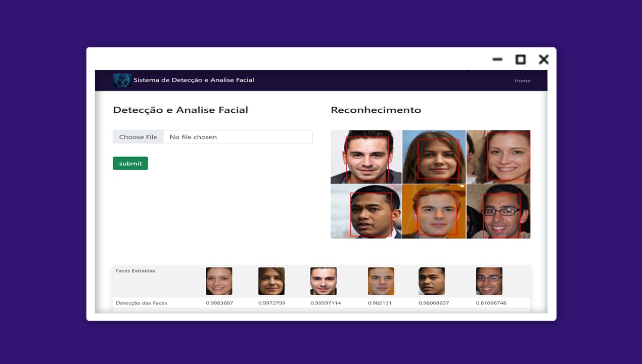Click the Home link in navbar
The height and width of the screenshot is (364, 642).
coord(522,80)
